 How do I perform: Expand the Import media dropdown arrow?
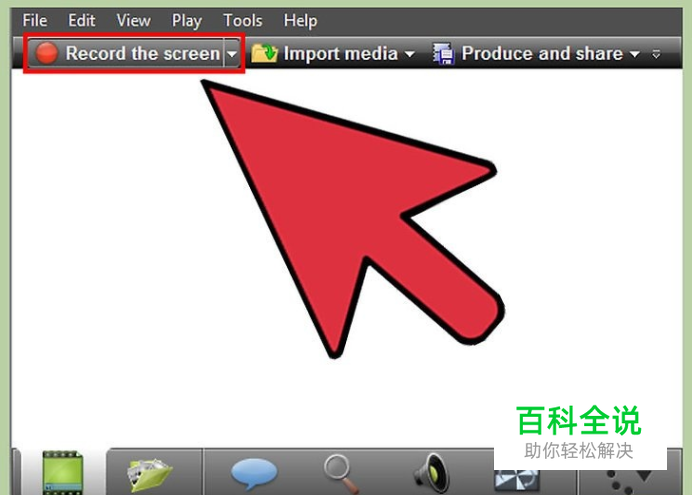click(x=410, y=54)
